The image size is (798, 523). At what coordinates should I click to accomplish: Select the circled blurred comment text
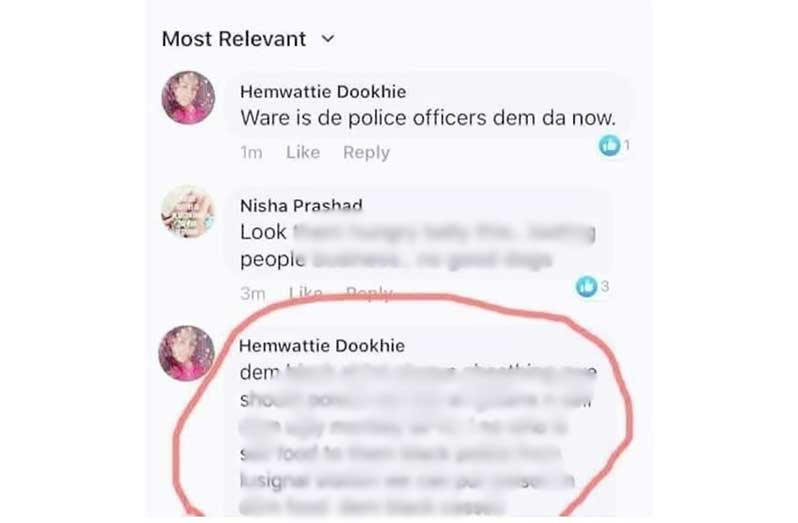(417, 440)
